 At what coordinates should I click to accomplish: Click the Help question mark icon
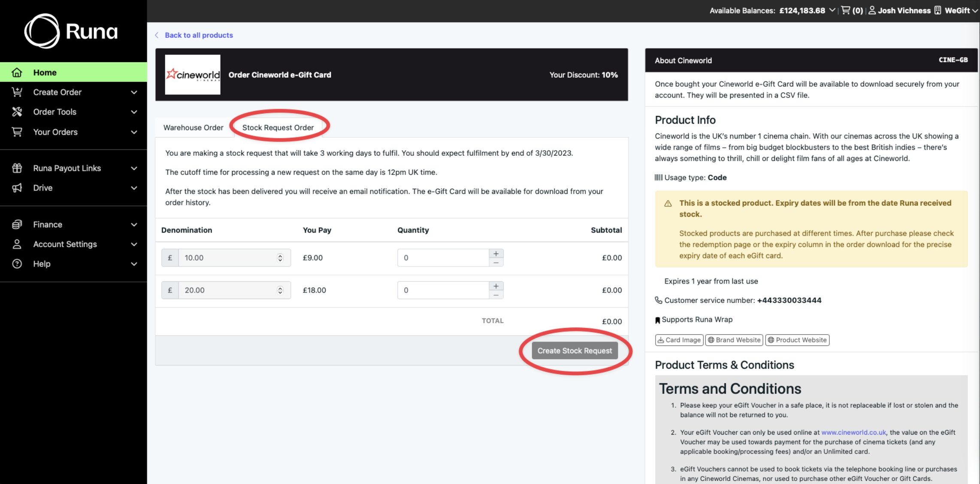17,264
